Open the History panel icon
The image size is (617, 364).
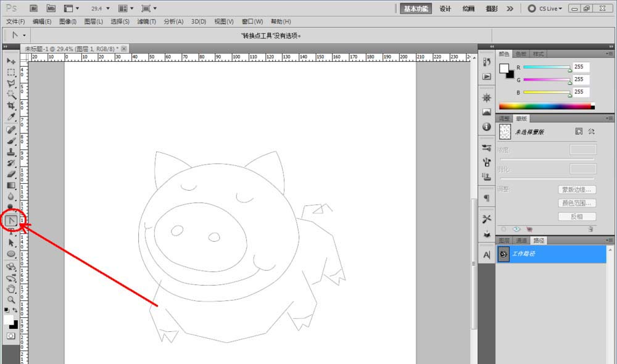[487, 62]
